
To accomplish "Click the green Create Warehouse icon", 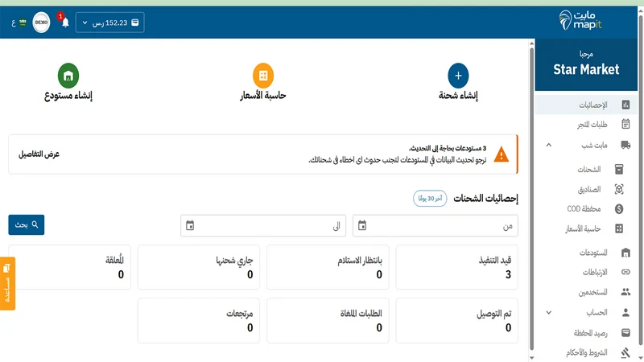I will [68, 76].
